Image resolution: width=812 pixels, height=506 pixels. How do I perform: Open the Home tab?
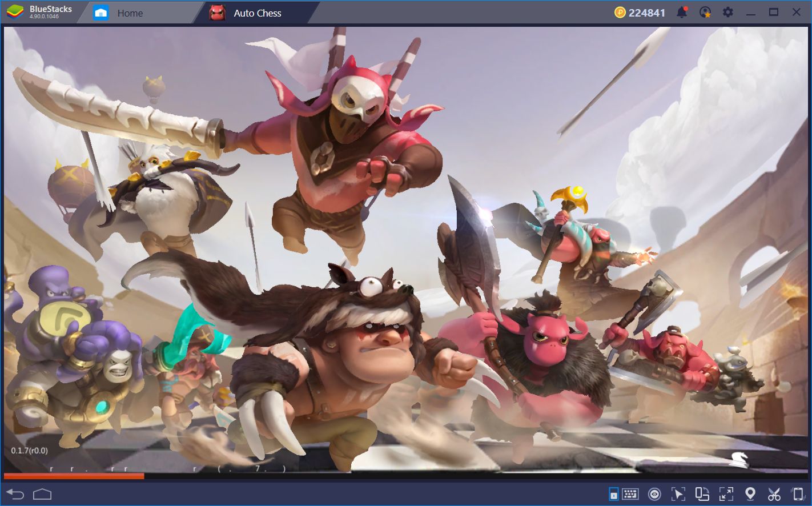140,13
